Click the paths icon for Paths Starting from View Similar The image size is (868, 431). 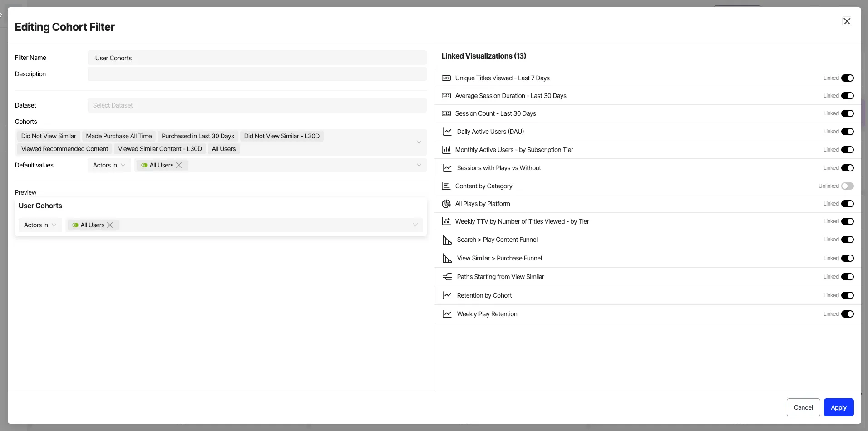click(x=447, y=277)
